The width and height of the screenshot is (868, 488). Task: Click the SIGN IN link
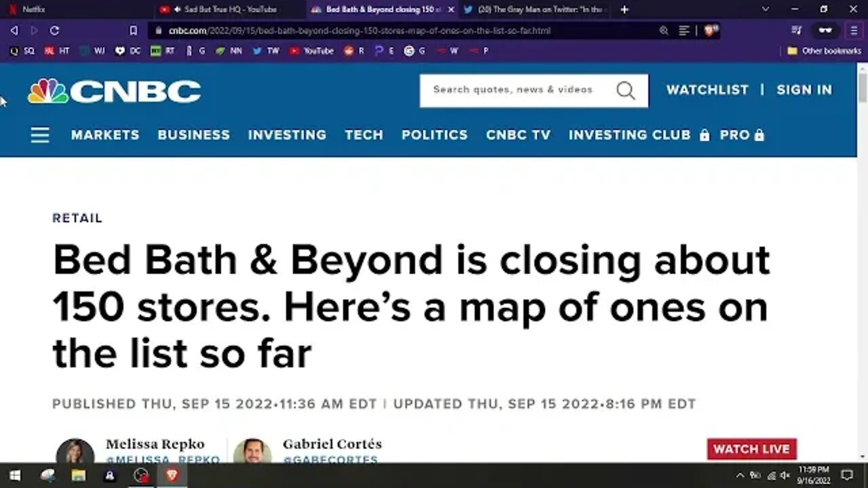pos(804,89)
